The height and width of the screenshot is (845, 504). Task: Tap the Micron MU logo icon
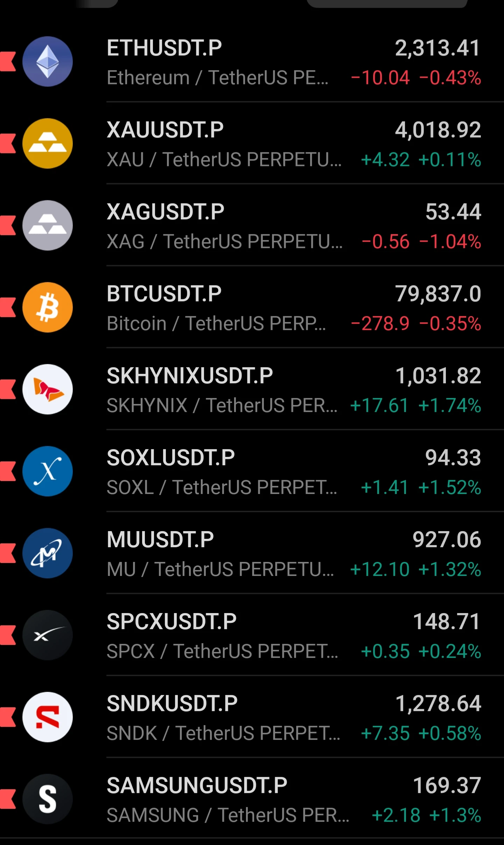tap(48, 553)
